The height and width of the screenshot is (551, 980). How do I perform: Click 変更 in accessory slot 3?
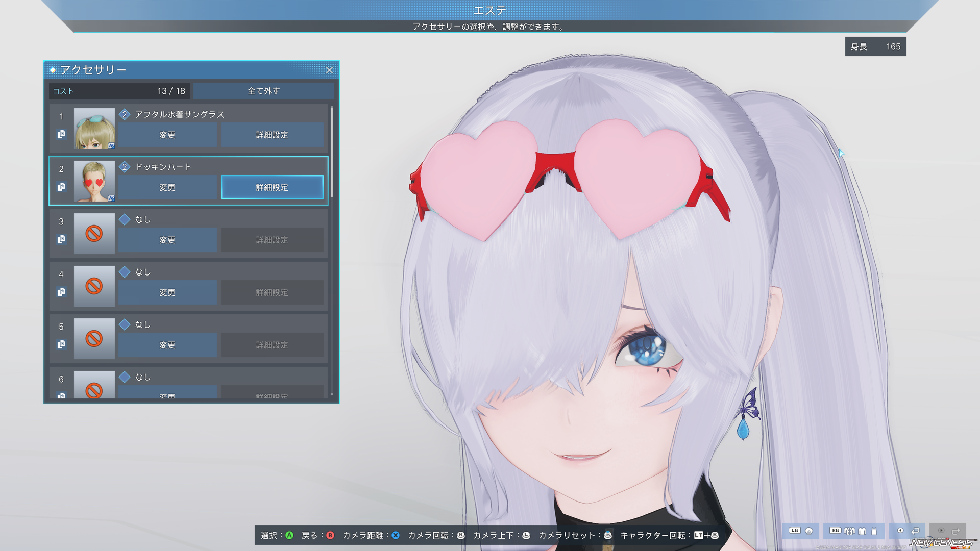point(167,240)
